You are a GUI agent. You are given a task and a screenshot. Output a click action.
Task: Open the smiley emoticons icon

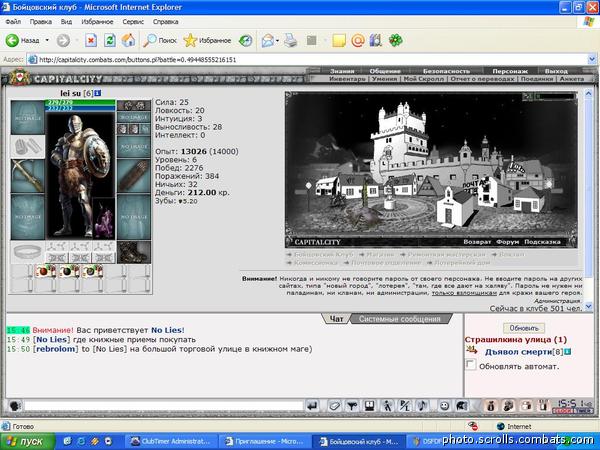[x=444, y=406]
